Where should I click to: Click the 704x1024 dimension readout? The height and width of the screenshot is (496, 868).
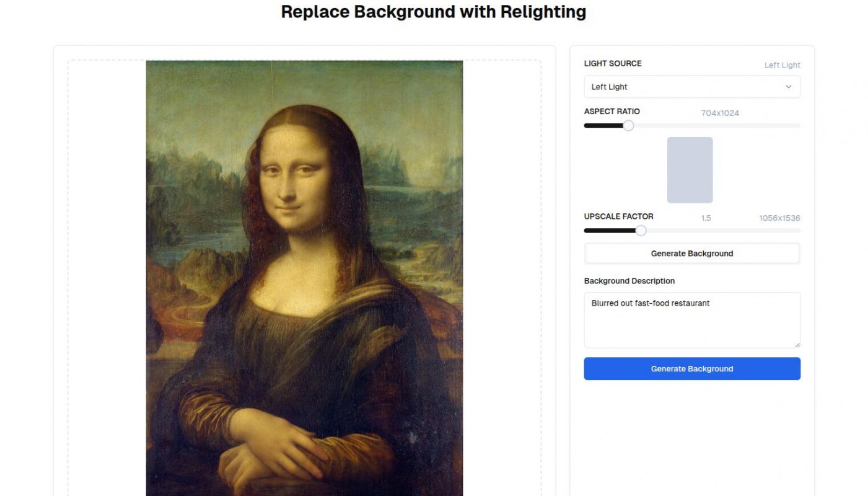(720, 113)
